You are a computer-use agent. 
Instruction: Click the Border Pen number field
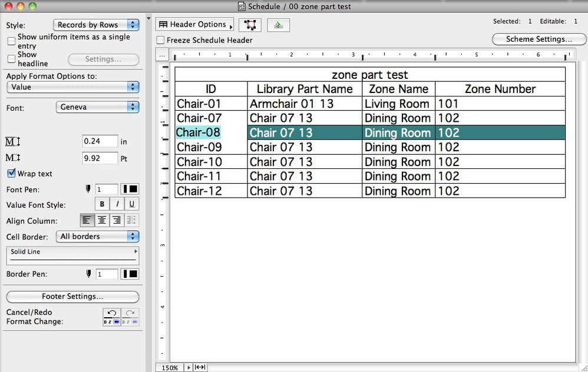107,274
